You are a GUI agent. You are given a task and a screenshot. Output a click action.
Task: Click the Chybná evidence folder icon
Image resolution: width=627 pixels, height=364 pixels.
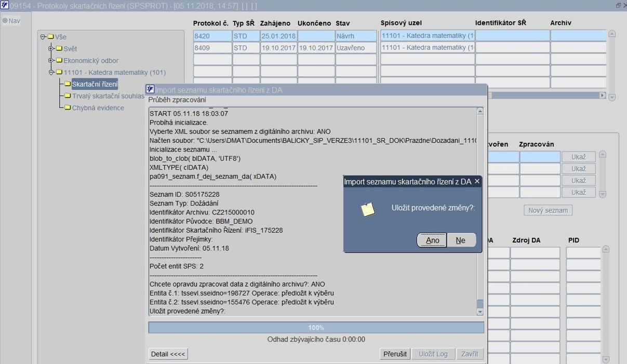pyautogui.click(x=68, y=108)
